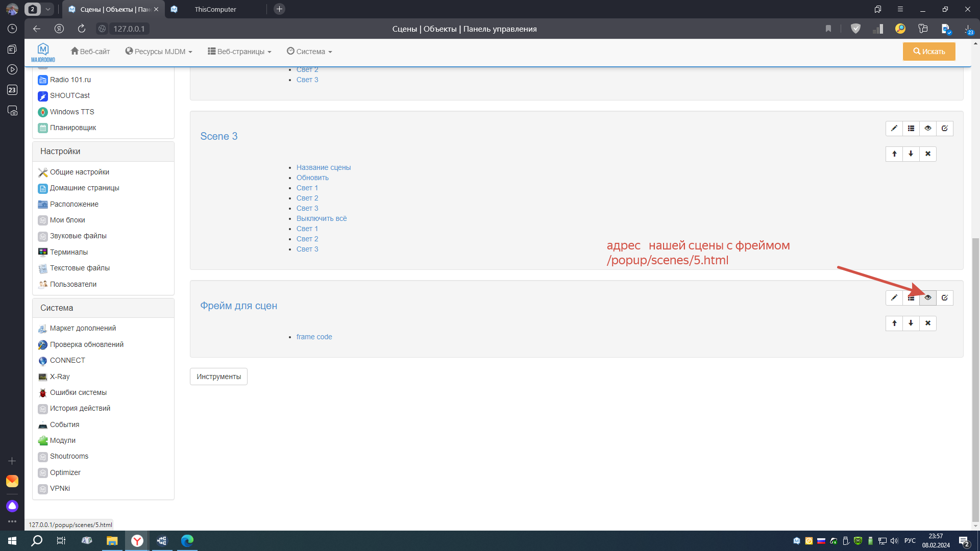The image size is (980, 551).
Task: Open the Веб-страницы dropdown menu
Action: coord(239,52)
